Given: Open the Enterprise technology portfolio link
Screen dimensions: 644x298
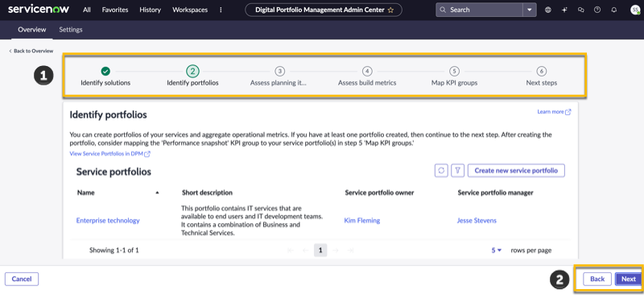Looking at the screenshot, I should click(108, 221).
